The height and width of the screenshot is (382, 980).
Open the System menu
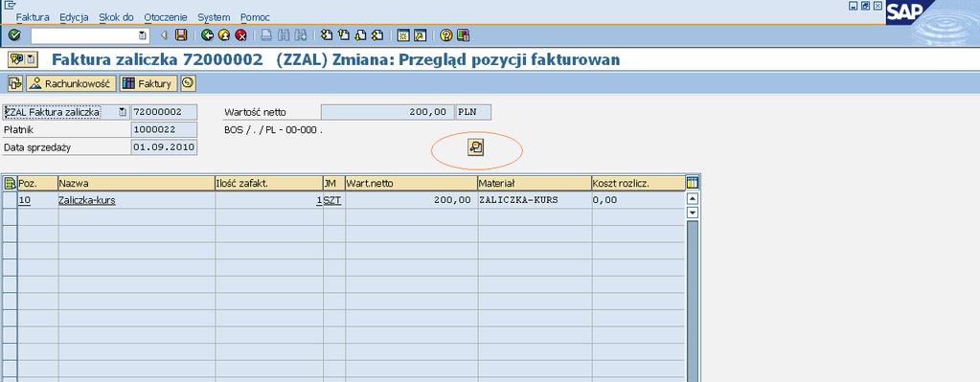(x=214, y=17)
